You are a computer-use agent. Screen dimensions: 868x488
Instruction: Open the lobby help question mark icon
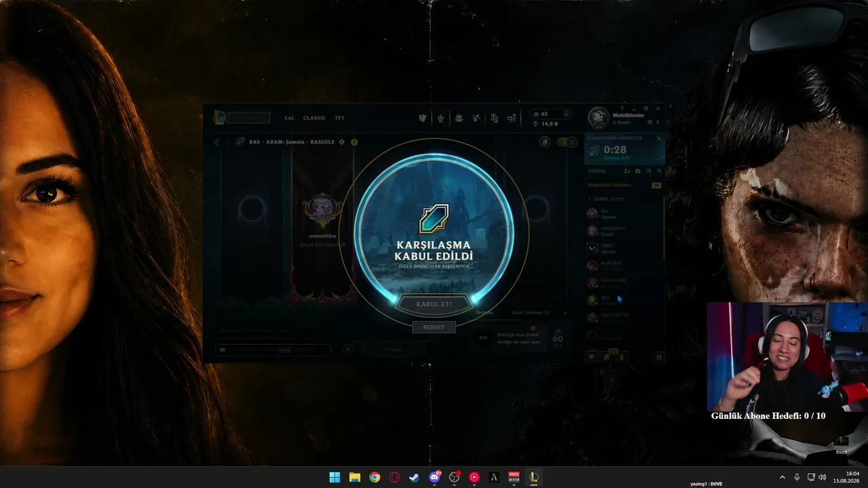click(354, 142)
